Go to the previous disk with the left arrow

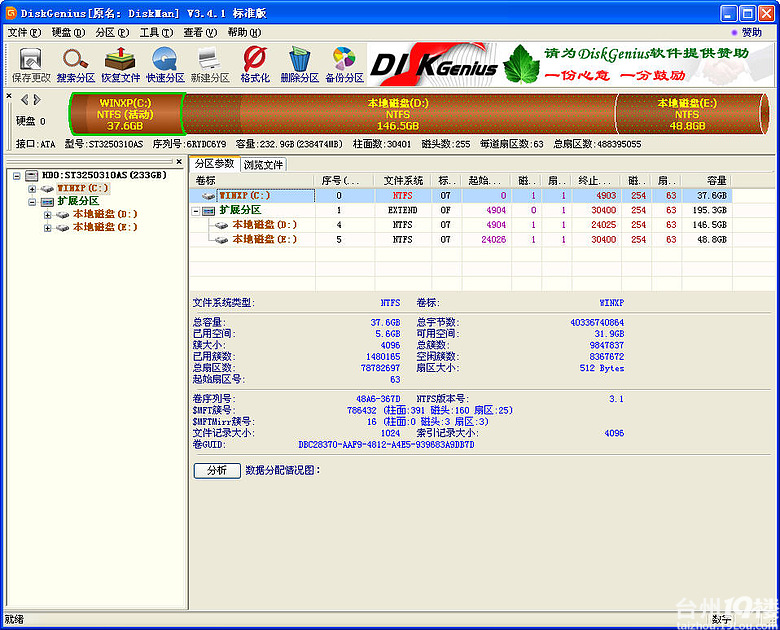pos(25,99)
